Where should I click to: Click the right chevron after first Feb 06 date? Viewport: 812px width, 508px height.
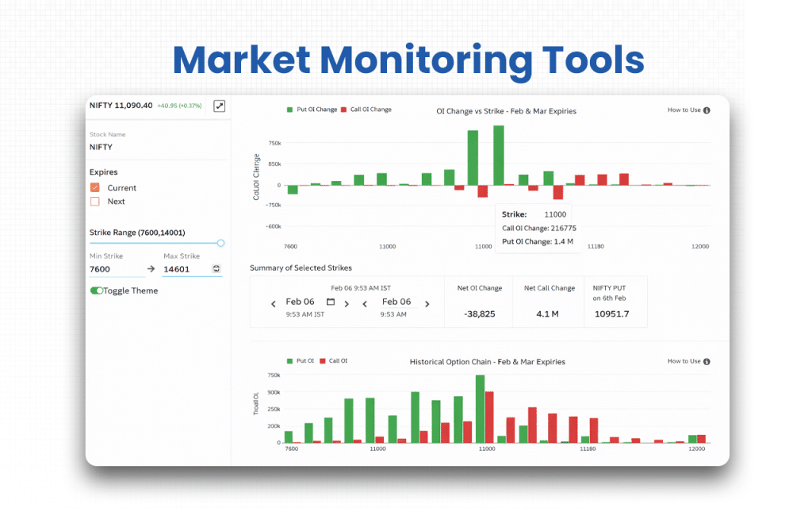tap(347, 303)
